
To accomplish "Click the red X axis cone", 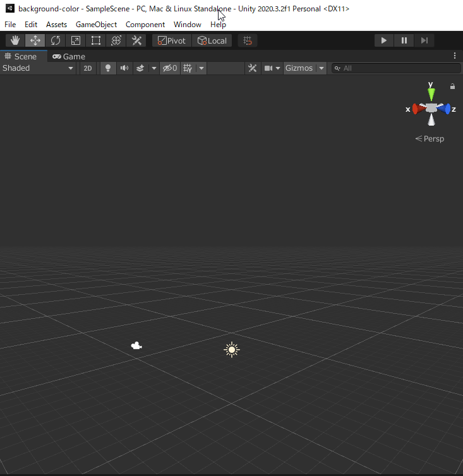I will click(x=419, y=109).
